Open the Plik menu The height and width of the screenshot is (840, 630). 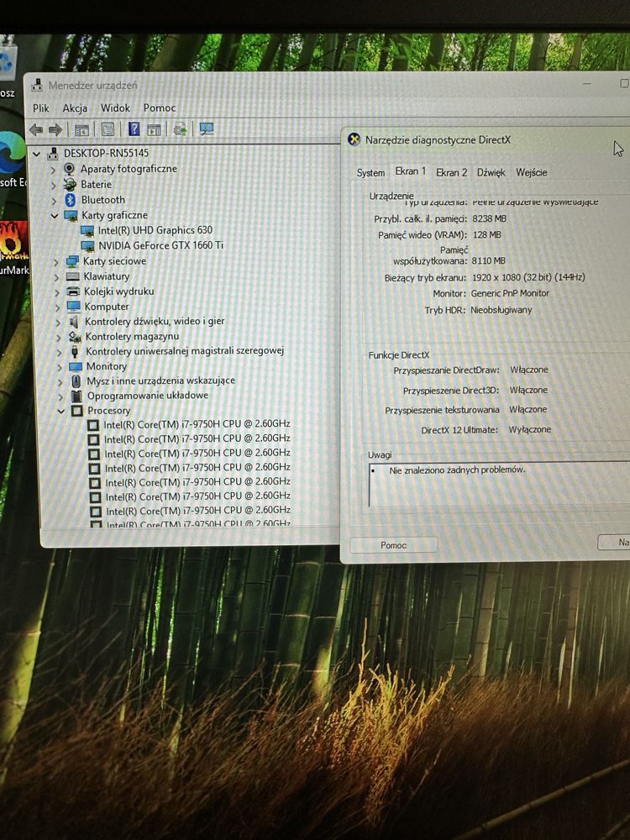tap(40, 108)
